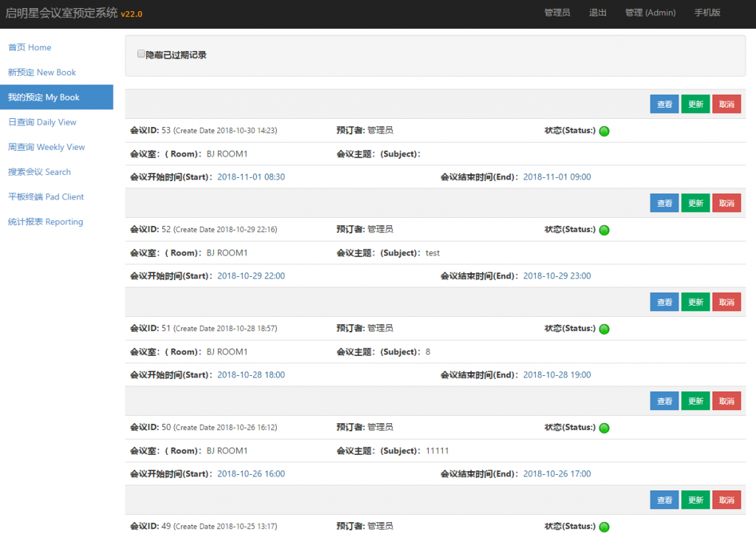
Task: Open 日查询 Daily View
Action: pos(42,122)
